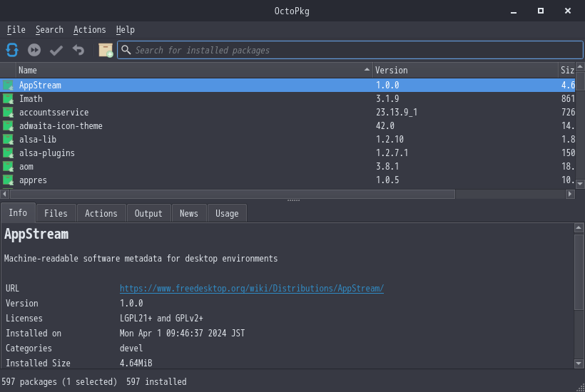The image size is (585, 392).
Task: Click the AppStream package status icon
Action: [9, 86]
